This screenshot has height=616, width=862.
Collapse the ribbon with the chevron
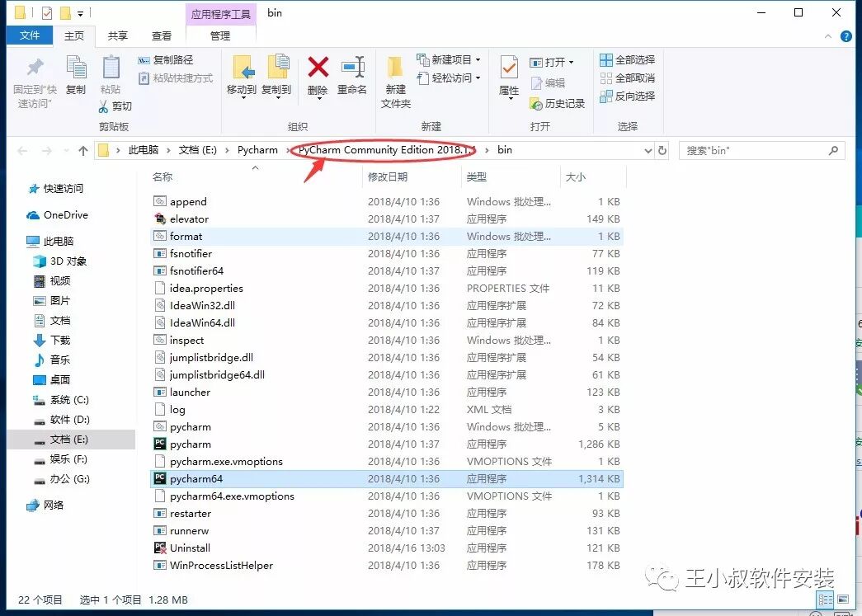click(x=828, y=36)
